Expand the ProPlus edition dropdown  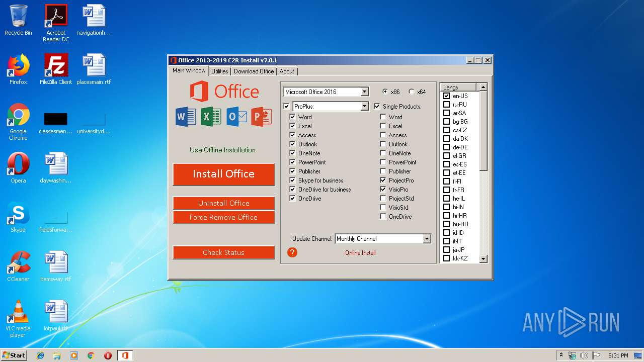365,106
